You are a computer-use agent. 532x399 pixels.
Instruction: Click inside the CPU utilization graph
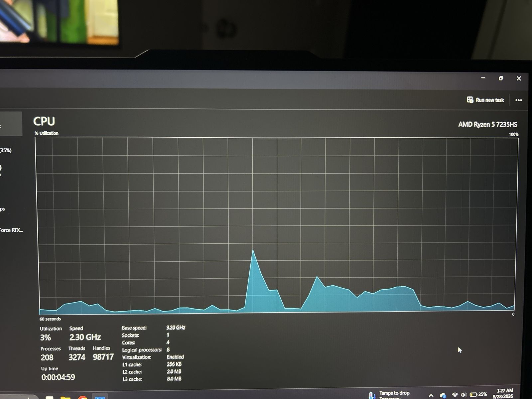tap(277, 226)
